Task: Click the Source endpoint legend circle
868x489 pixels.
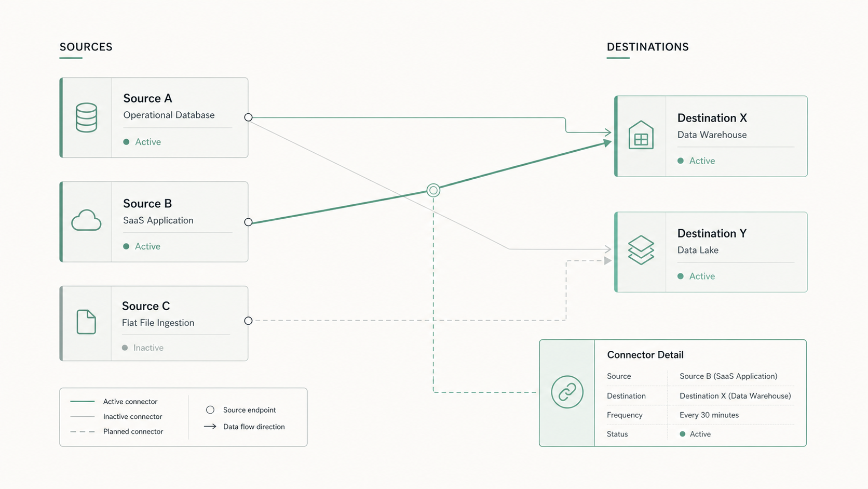Action: (x=210, y=410)
